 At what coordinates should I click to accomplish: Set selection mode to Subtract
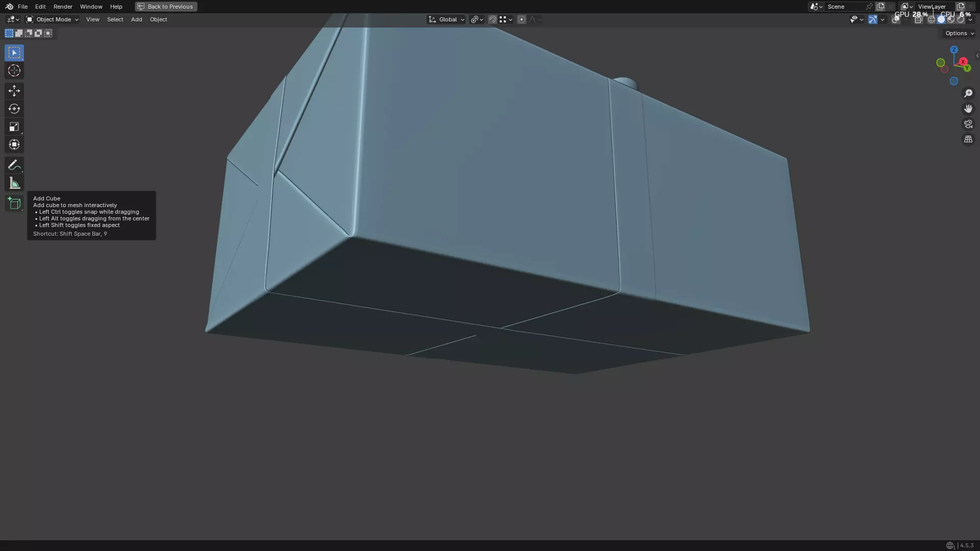coord(29,33)
